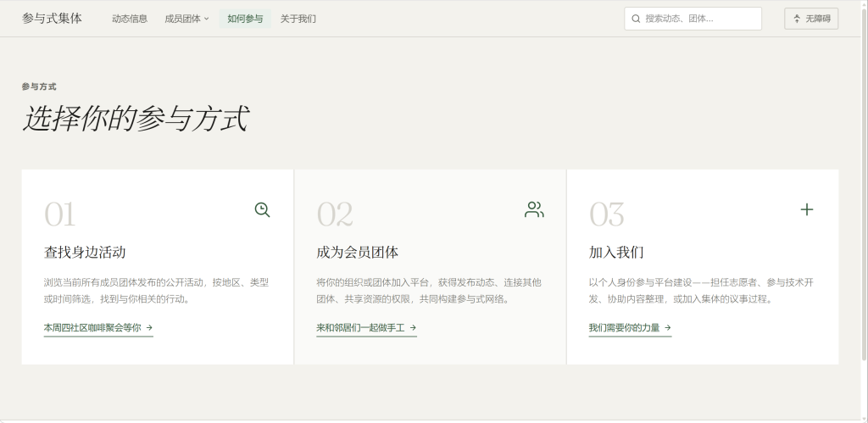Click the 参与式集体 site logo

52,19
